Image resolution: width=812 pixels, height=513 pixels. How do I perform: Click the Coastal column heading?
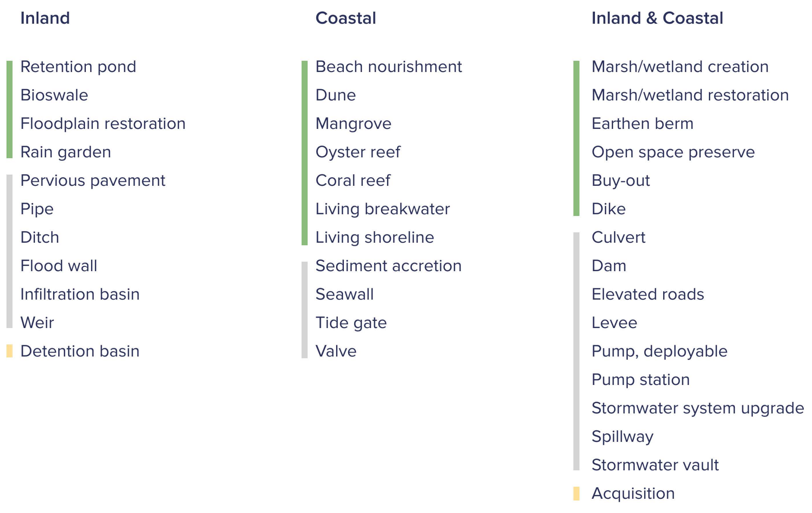346,18
